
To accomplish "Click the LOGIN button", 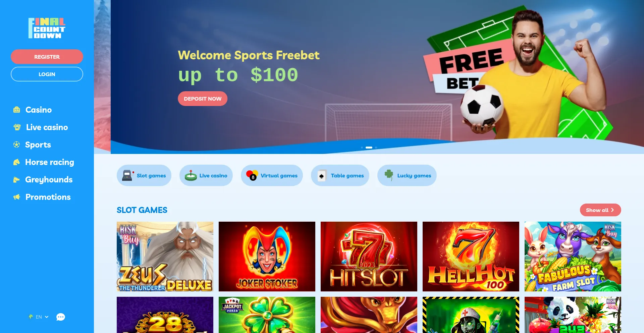I will [47, 74].
